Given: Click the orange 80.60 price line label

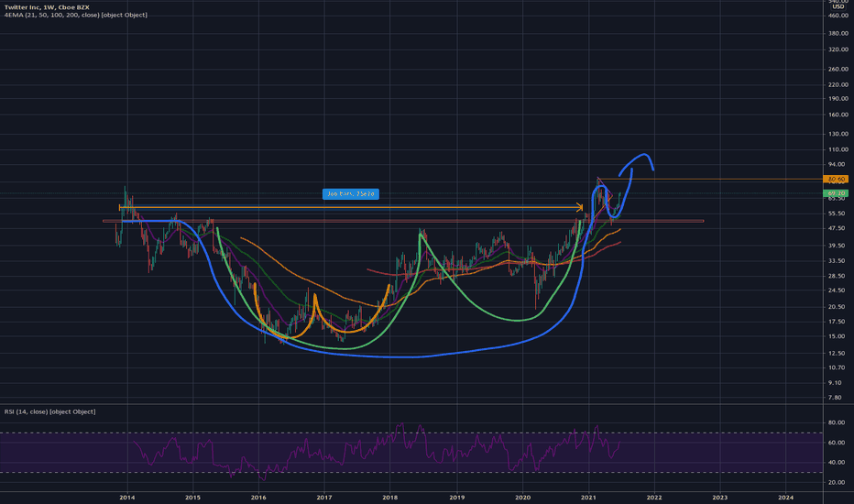Looking at the screenshot, I should pyautogui.click(x=836, y=179).
